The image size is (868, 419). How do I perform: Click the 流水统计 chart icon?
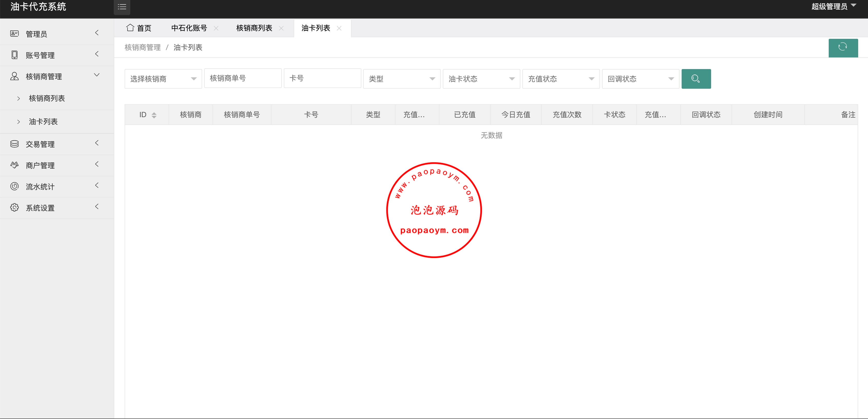click(14, 186)
